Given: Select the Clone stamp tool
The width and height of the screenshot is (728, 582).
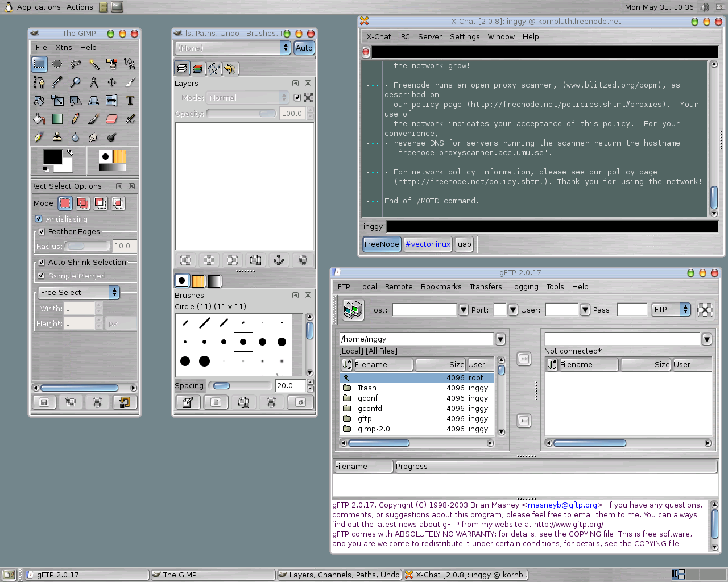Looking at the screenshot, I should tap(57, 137).
